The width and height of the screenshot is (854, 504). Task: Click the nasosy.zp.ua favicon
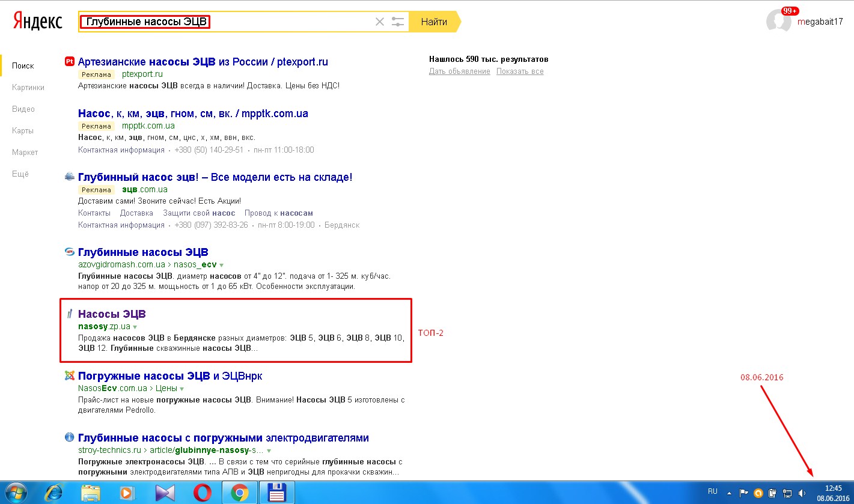(x=69, y=314)
